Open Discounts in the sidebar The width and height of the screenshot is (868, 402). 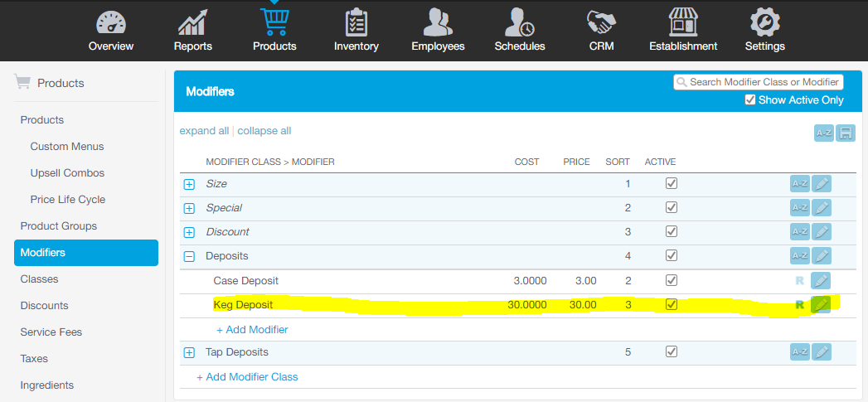point(44,306)
